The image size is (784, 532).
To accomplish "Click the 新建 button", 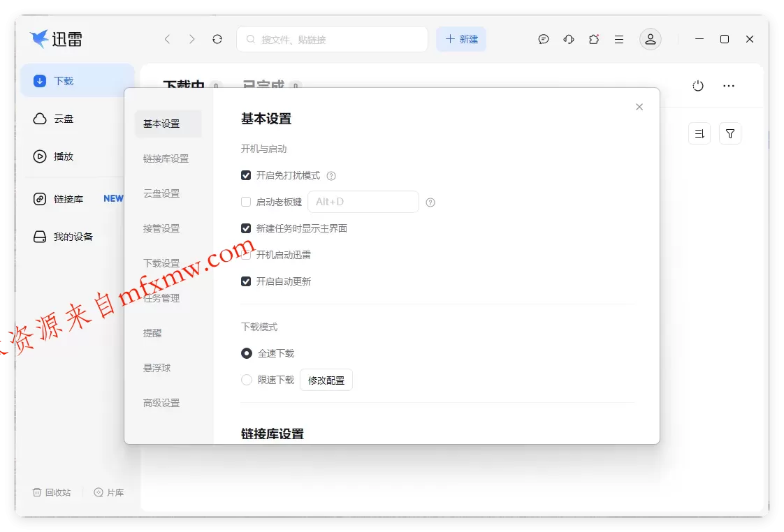I will [x=461, y=39].
